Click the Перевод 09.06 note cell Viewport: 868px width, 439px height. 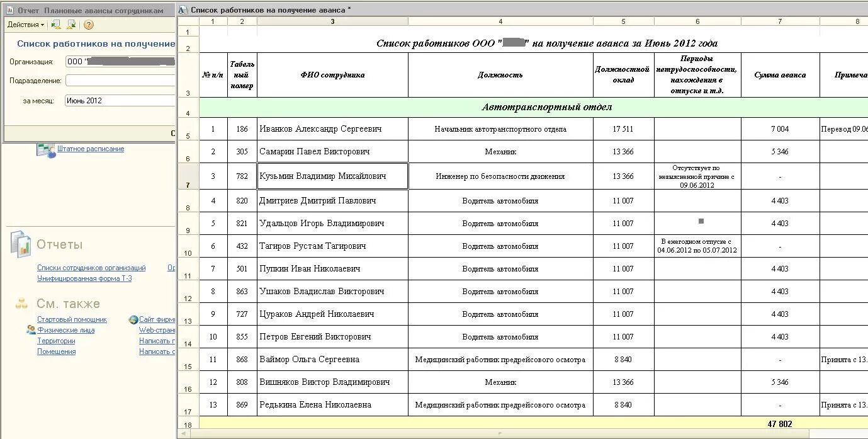pyautogui.click(x=844, y=129)
